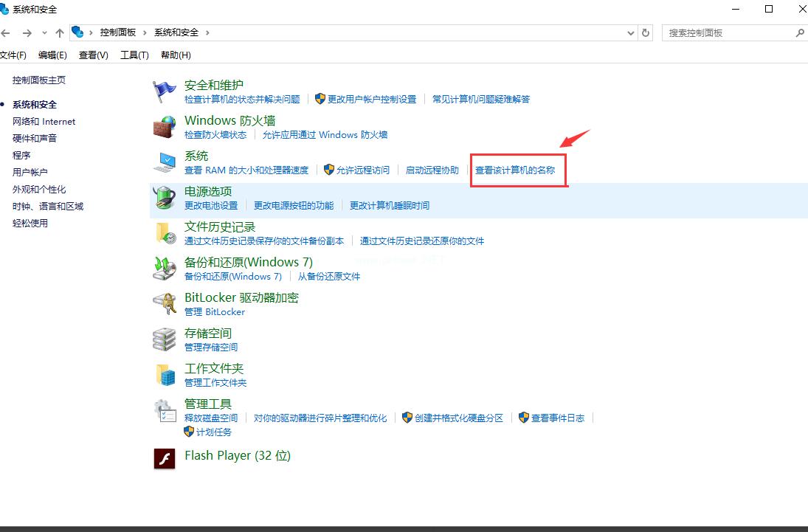Open the 管理工具 gear checklist icon
Viewport: 808px width, 532px height.
pyautogui.click(x=165, y=410)
